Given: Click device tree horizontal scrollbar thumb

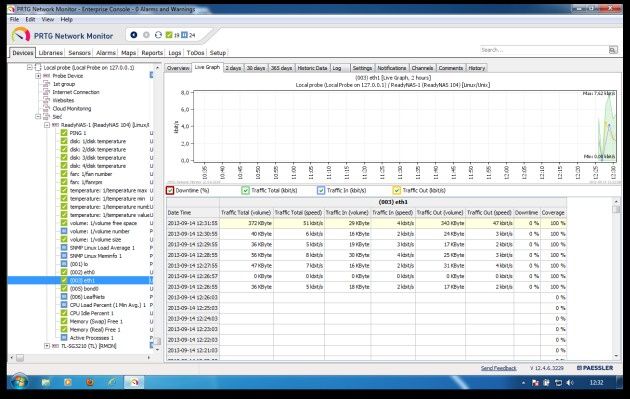Looking at the screenshot, I should pos(20,357).
